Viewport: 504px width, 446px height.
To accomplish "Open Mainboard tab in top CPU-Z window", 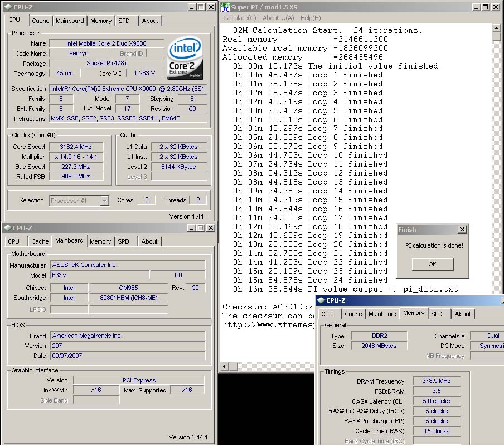I will point(70,21).
